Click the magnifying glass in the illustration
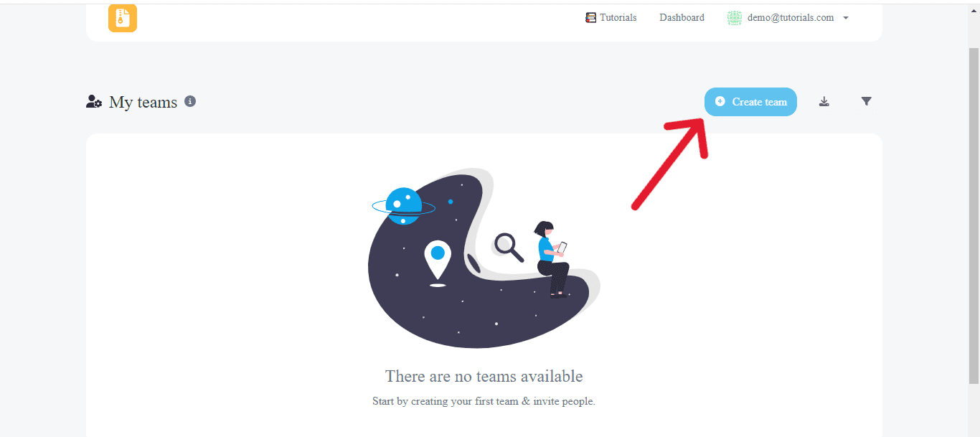Image resolution: width=980 pixels, height=437 pixels. pyautogui.click(x=509, y=247)
